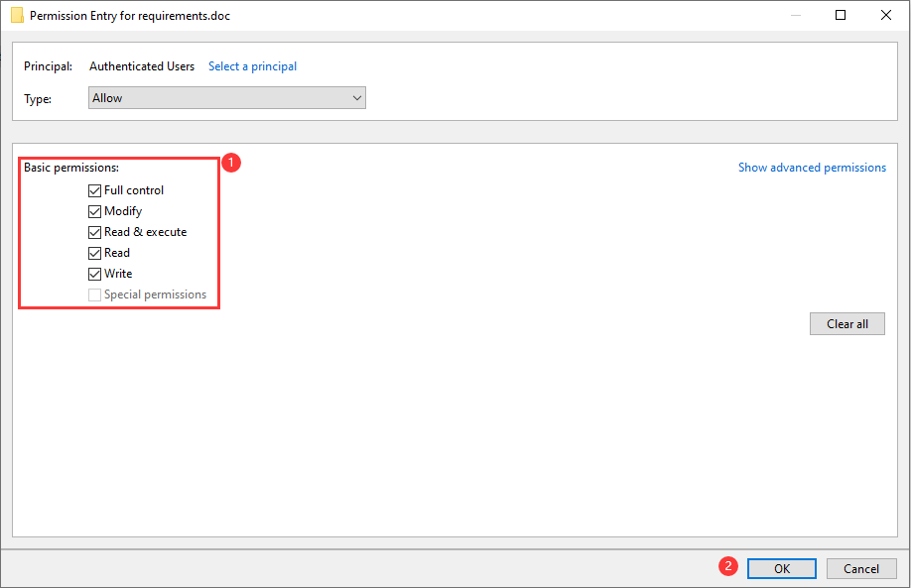The width and height of the screenshot is (911, 588).
Task: Toggle Read & execute permission
Action: pos(94,232)
